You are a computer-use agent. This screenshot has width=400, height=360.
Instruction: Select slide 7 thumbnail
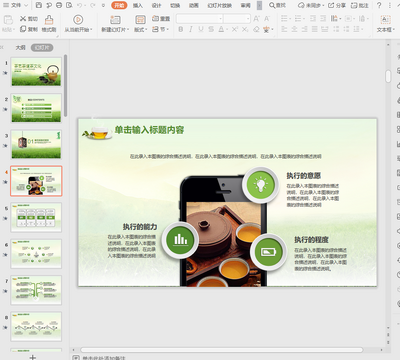click(x=36, y=290)
